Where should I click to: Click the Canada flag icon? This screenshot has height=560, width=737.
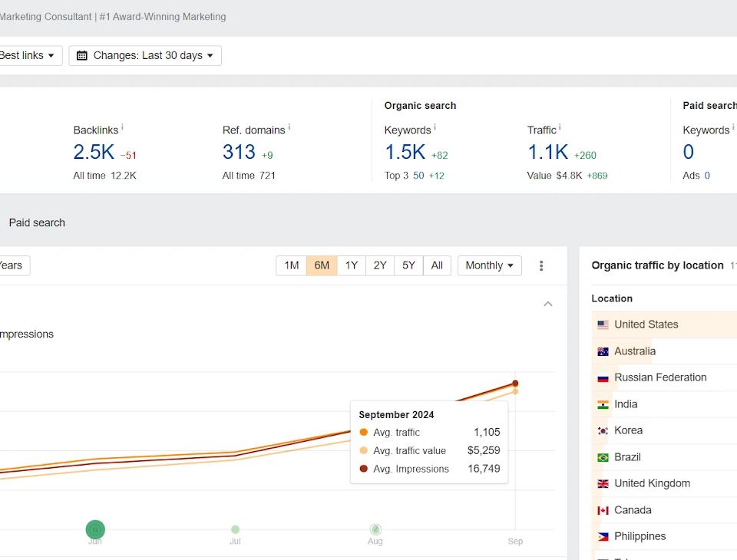pyautogui.click(x=603, y=511)
